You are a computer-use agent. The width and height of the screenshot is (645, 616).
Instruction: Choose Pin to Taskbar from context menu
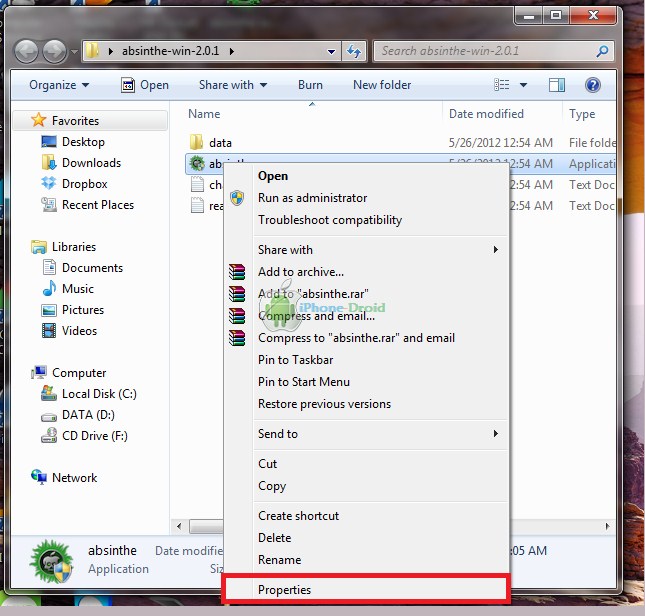366,360
